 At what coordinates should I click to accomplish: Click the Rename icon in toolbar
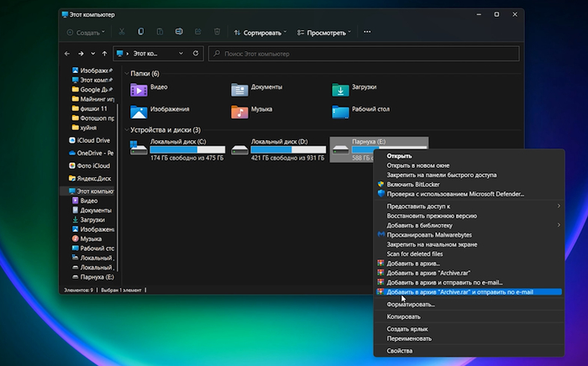pos(179,32)
